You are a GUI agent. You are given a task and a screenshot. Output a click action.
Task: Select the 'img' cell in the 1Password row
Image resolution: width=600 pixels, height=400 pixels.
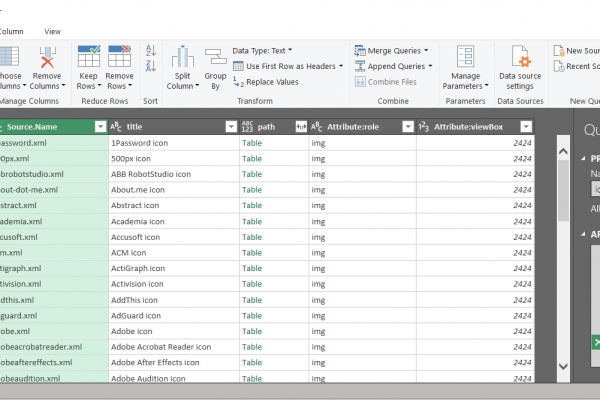click(362, 143)
